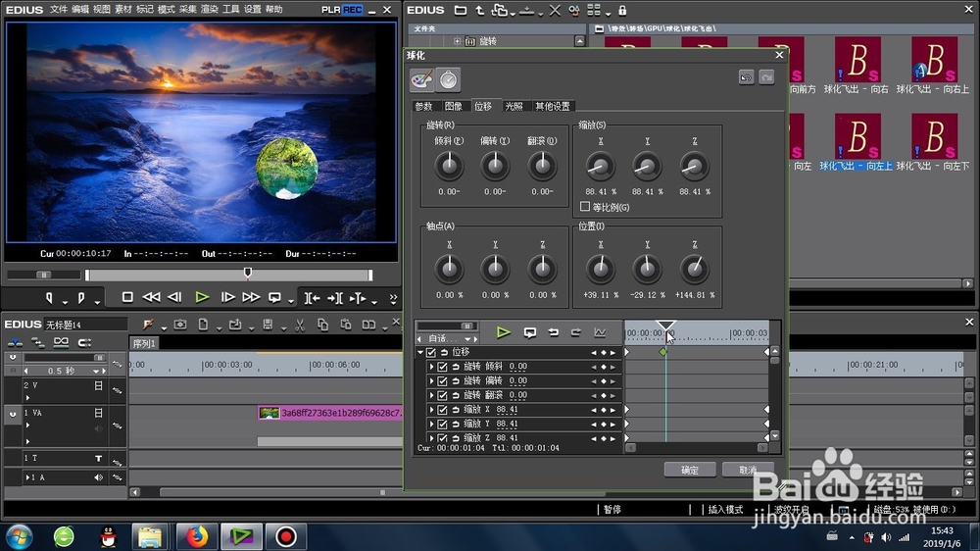
Task: Set In point with the mark-in icon
Action: tap(49, 298)
